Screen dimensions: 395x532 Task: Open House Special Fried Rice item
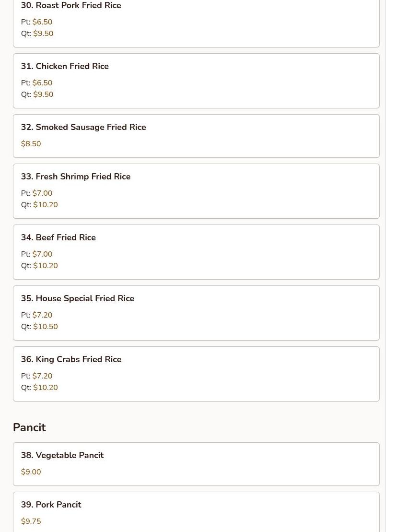196,313
